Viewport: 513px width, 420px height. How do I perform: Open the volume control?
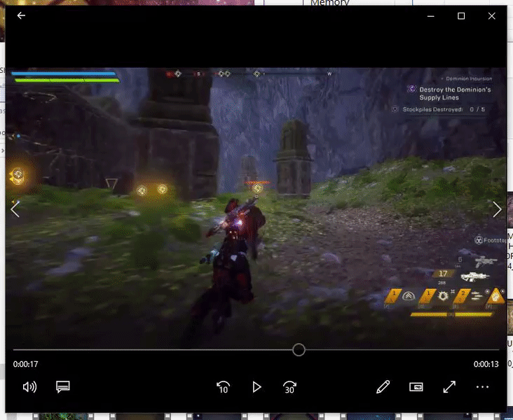(29, 387)
